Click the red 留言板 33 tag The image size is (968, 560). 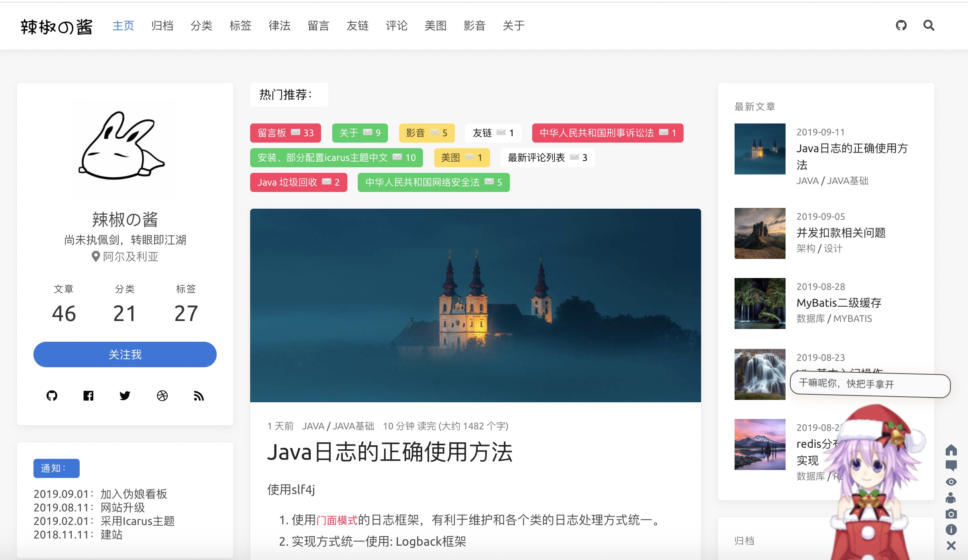point(285,133)
